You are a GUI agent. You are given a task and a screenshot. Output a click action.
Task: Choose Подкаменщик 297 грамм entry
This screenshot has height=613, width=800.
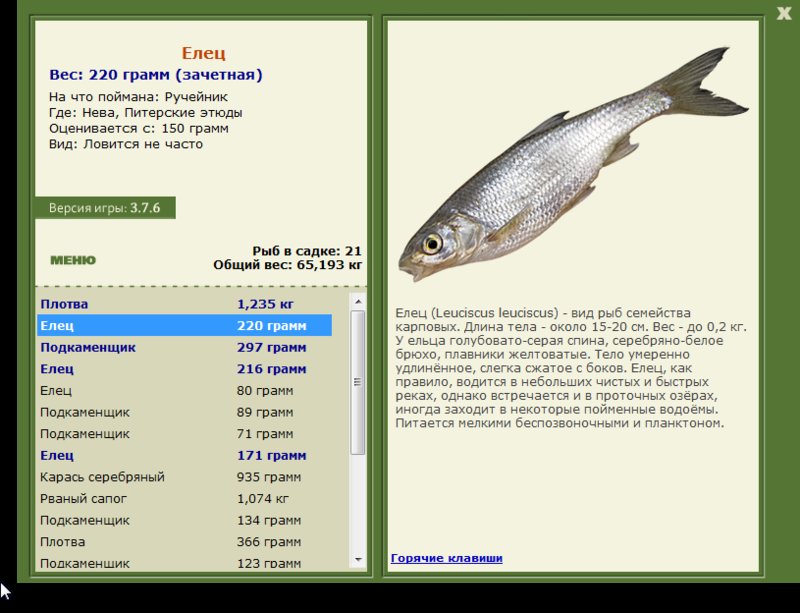[x=185, y=348]
